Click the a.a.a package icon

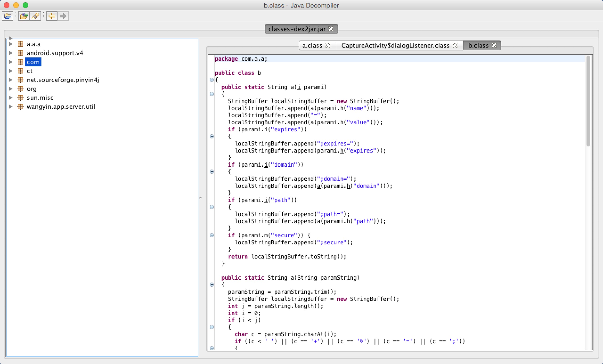pyautogui.click(x=20, y=44)
